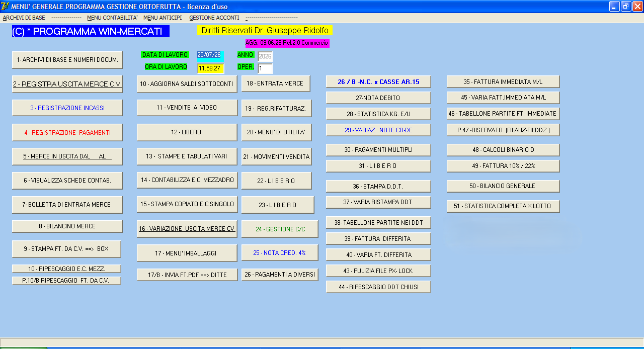Click P.10/B RIPESCAGGIO FT. DA C.V.
Screen dimensions: 644x349
point(67,281)
